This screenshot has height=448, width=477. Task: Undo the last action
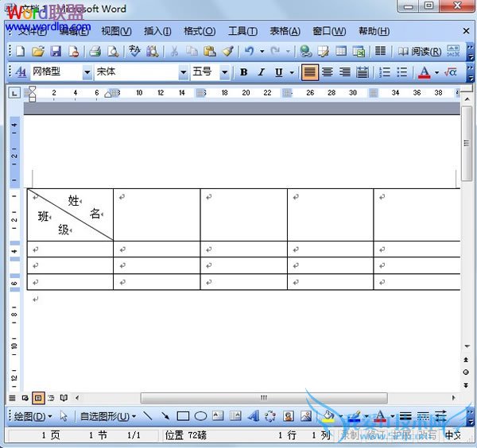(249, 51)
